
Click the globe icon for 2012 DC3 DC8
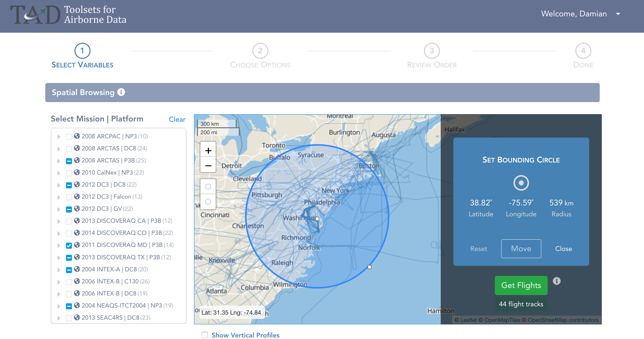click(x=77, y=184)
